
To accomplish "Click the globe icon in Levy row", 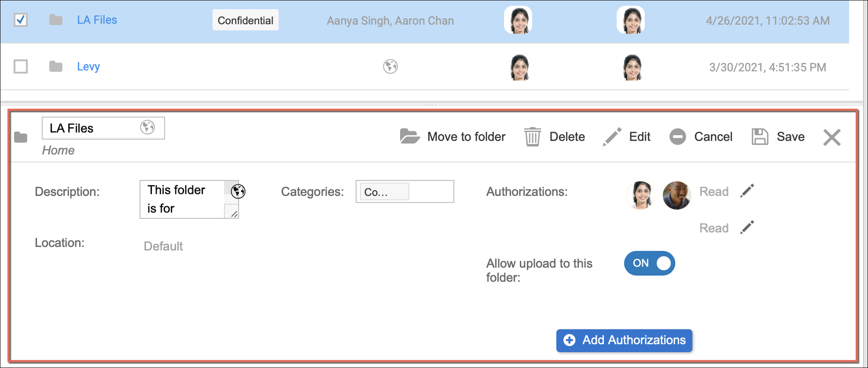I will 390,66.
